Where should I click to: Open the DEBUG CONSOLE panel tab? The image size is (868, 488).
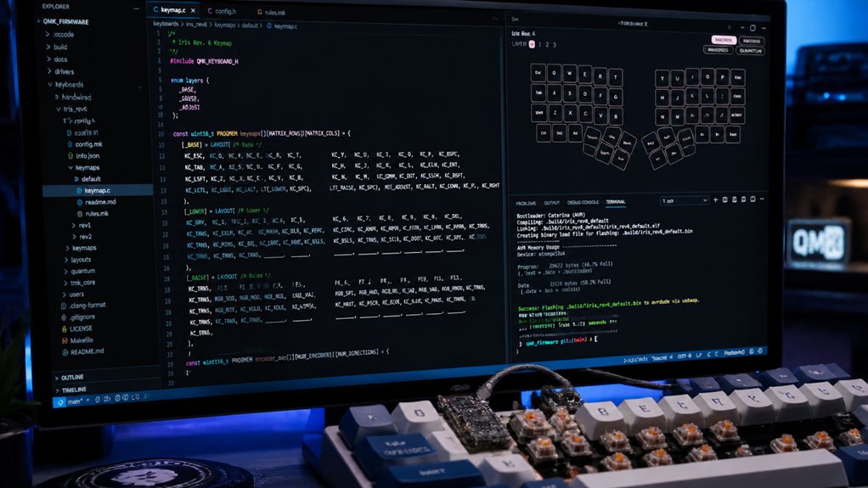point(583,203)
